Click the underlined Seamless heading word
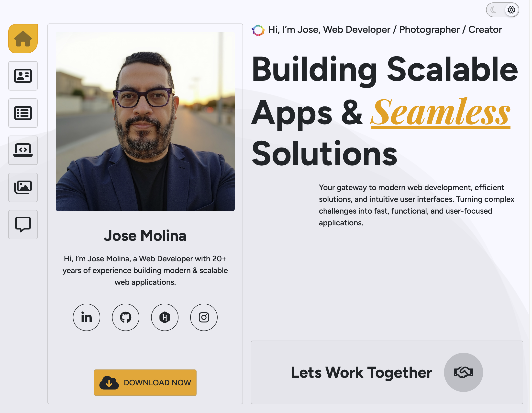Screen dimensions: 532x413 [x=440, y=113]
